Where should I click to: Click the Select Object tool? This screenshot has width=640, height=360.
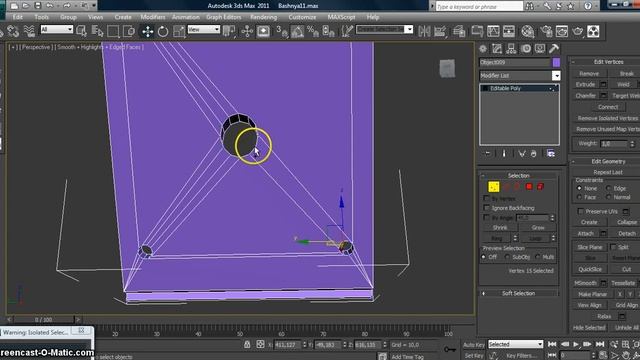click(81, 31)
